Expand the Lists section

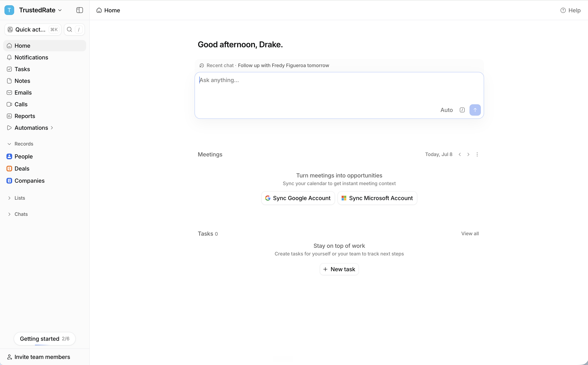tap(9, 198)
